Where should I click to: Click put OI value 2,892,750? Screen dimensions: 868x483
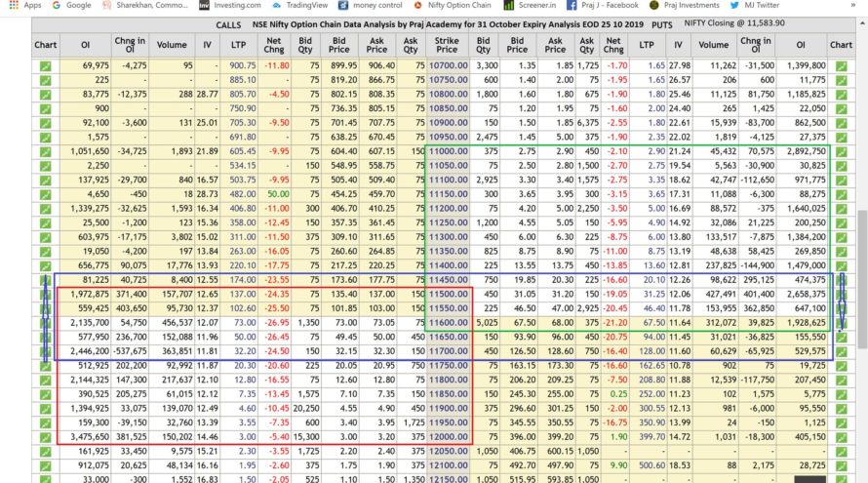tap(806, 151)
